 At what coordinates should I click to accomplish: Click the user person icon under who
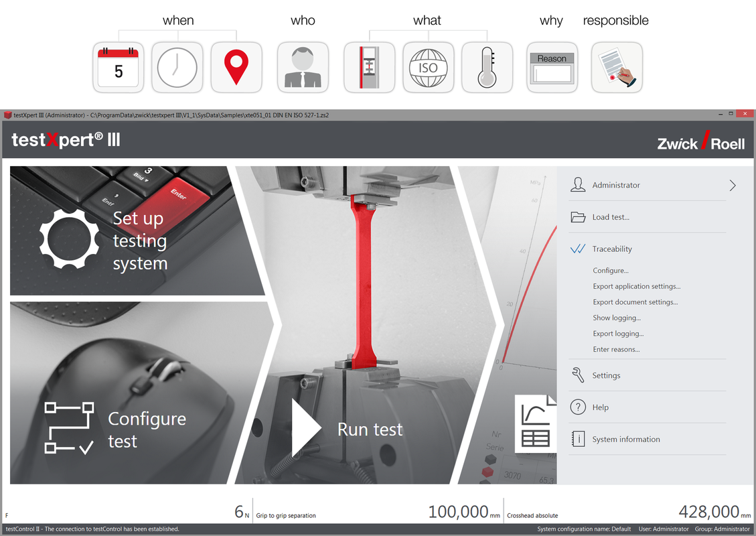[x=303, y=68]
